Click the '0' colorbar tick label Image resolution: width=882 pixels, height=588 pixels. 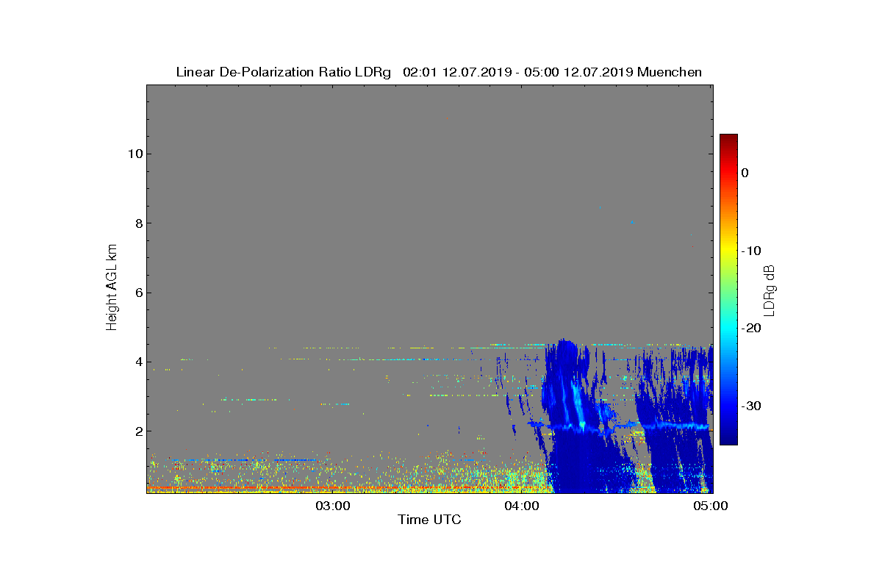745,173
